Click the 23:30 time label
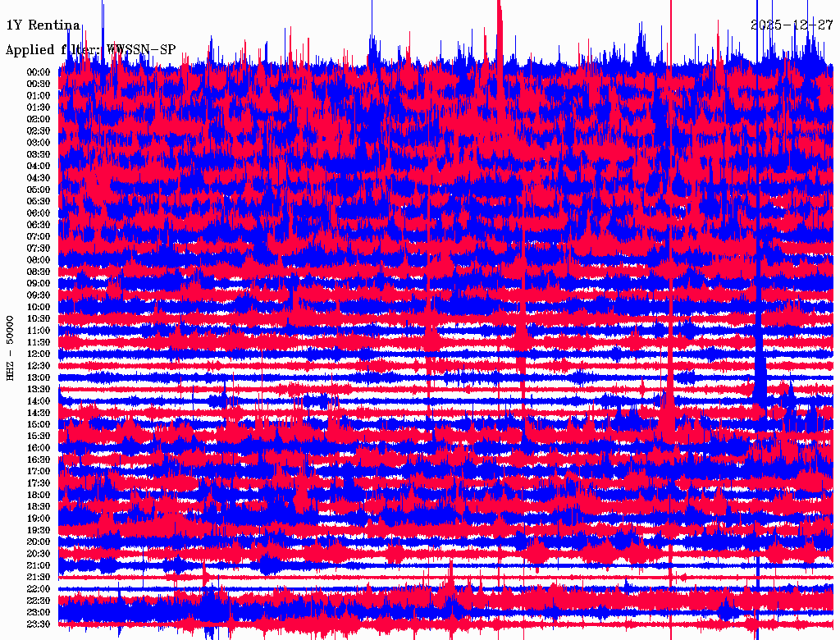Viewport: 840px width, 640px height. click(39, 624)
